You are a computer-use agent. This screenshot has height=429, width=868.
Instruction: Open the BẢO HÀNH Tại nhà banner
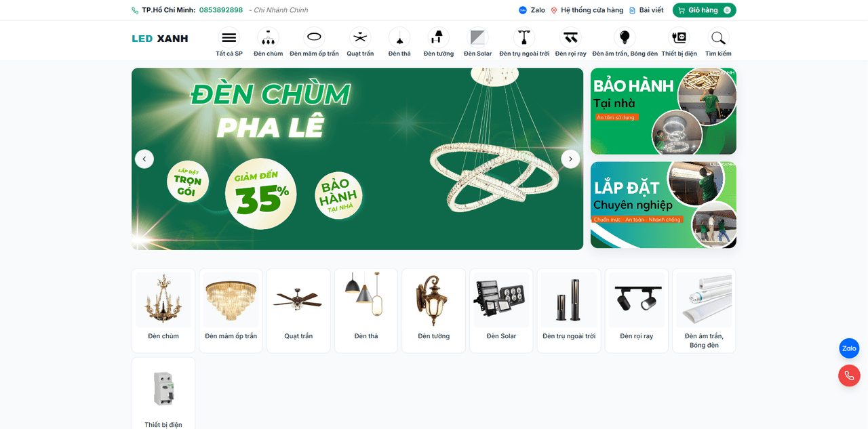pyautogui.click(x=663, y=110)
